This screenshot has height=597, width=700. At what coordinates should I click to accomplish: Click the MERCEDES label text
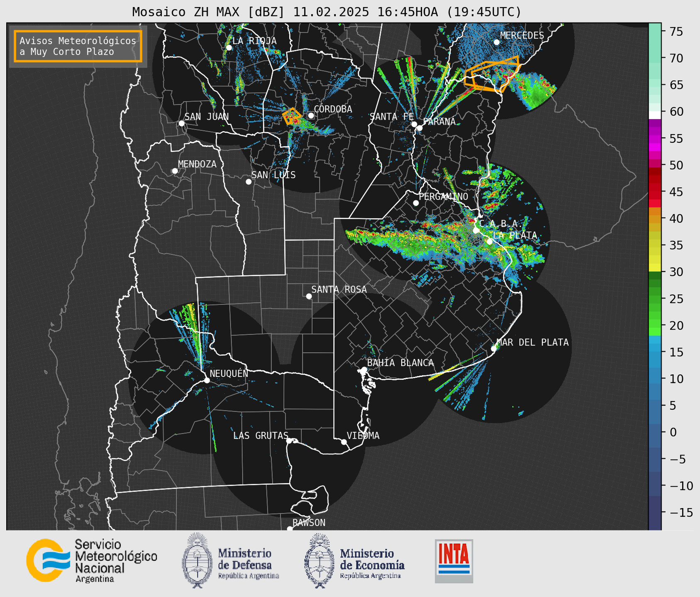[522, 36]
